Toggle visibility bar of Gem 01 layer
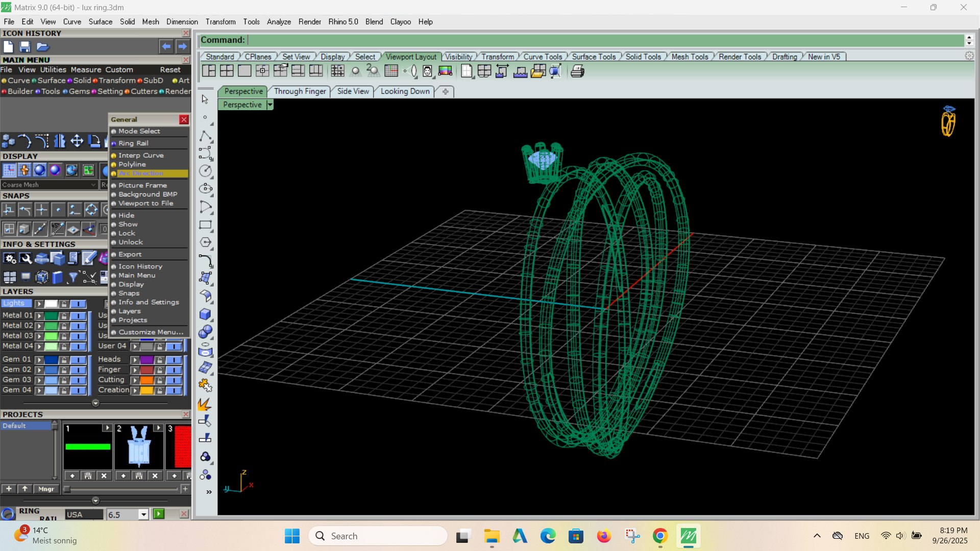 pos(78,360)
